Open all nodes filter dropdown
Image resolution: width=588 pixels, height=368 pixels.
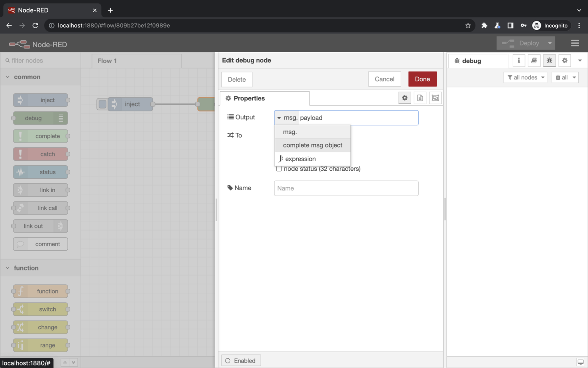coord(525,77)
